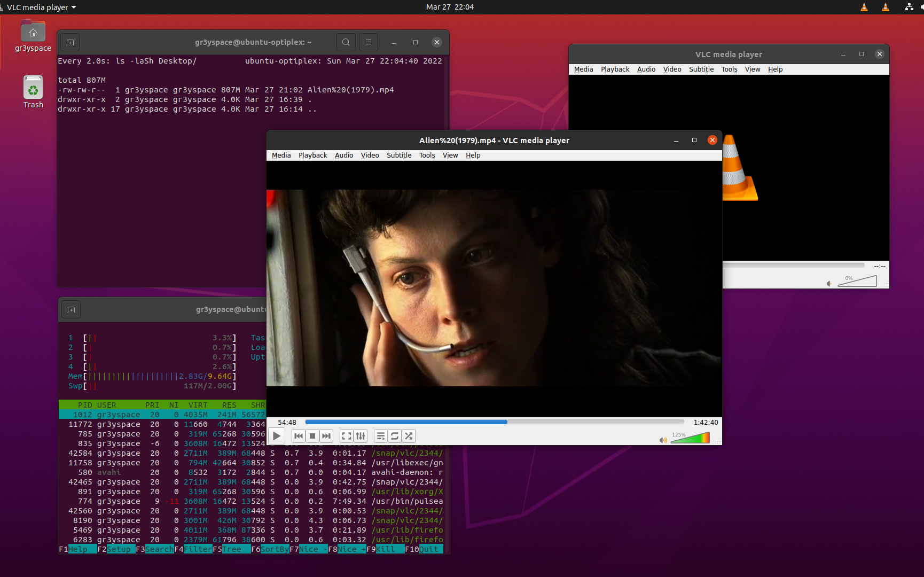Open the terminal hamburger menu
Image resolution: width=924 pixels, height=577 pixels.
368,42
